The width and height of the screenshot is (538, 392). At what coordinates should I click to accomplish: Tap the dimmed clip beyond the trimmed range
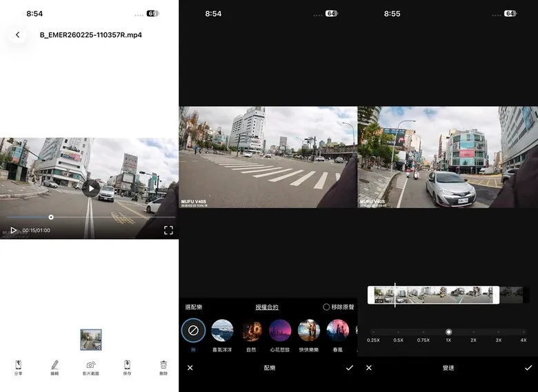[512, 295]
